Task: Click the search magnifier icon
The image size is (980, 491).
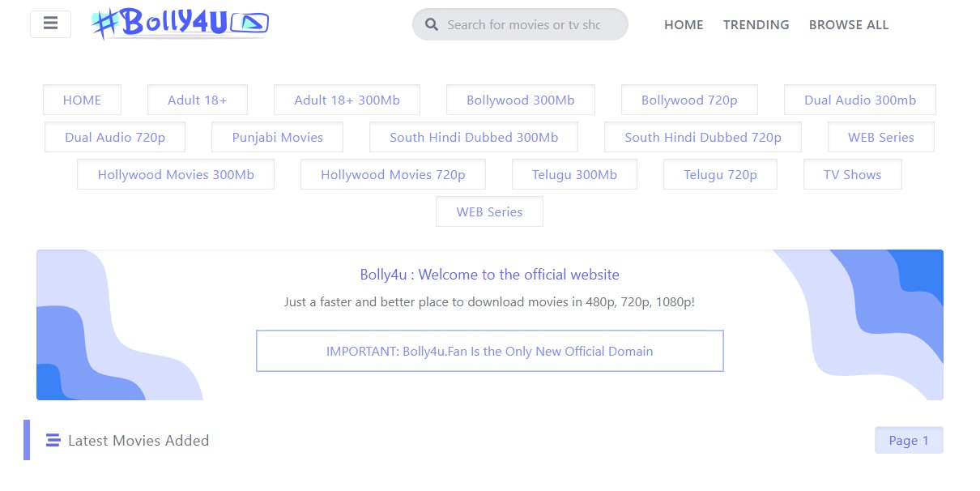Action: [x=432, y=24]
